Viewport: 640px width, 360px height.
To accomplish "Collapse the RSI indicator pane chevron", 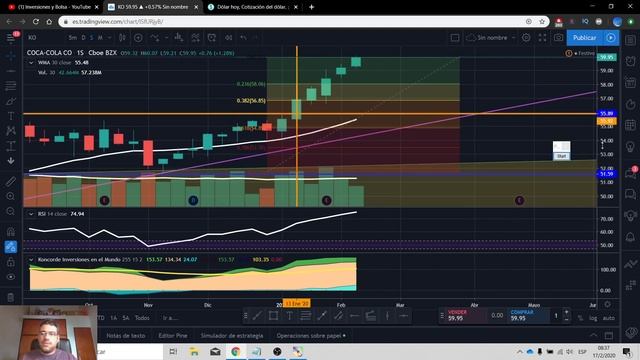I will pos(31,214).
